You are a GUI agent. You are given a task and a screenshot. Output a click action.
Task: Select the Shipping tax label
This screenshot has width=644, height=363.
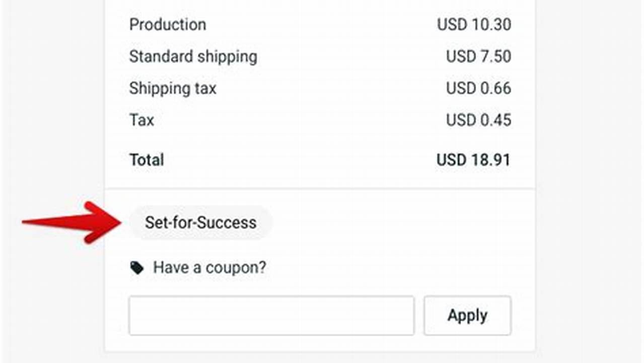click(173, 88)
